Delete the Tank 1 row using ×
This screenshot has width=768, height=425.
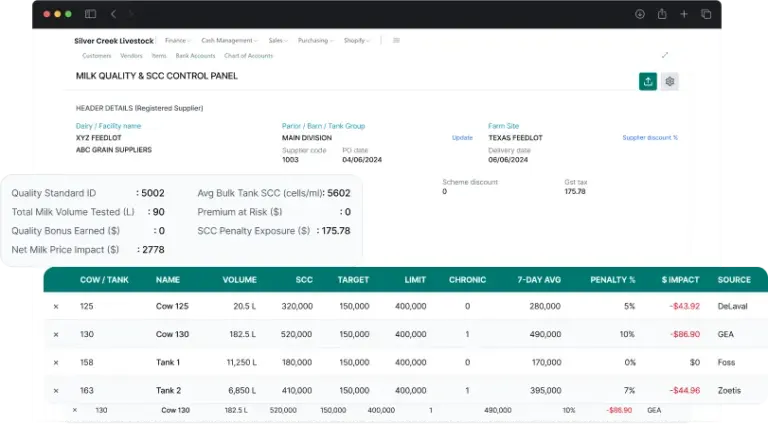pos(56,362)
